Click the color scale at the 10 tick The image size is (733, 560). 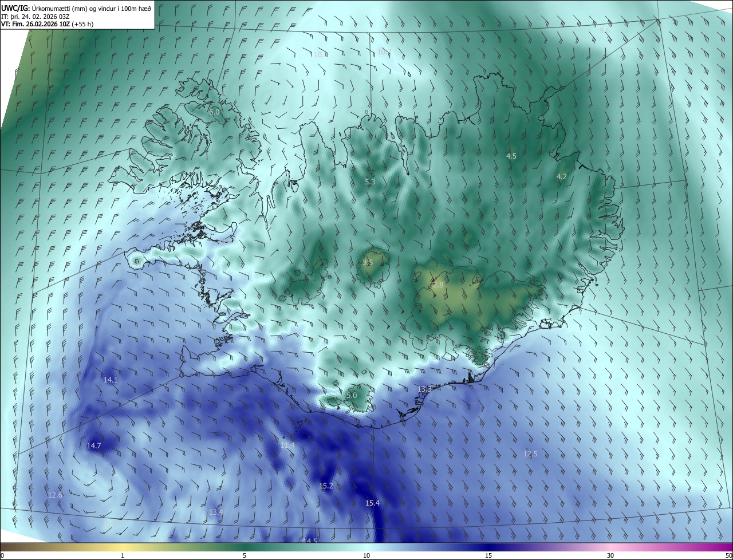(366, 555)
